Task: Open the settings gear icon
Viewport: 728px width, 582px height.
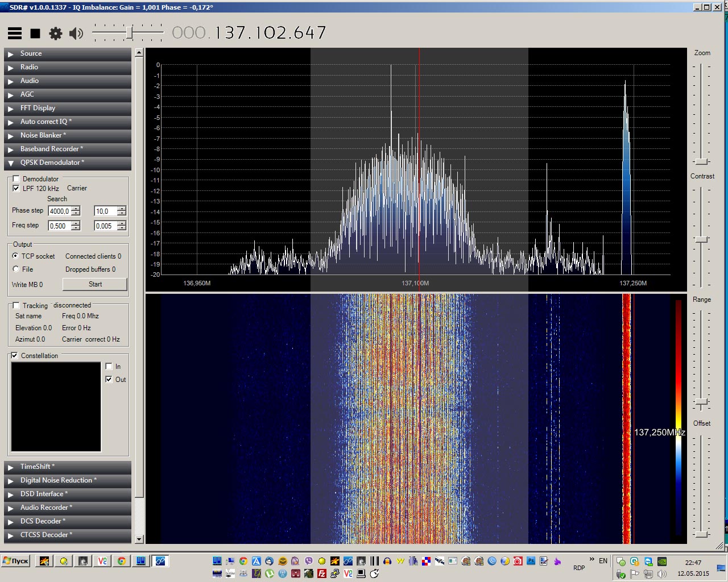Action: point(55,34)
